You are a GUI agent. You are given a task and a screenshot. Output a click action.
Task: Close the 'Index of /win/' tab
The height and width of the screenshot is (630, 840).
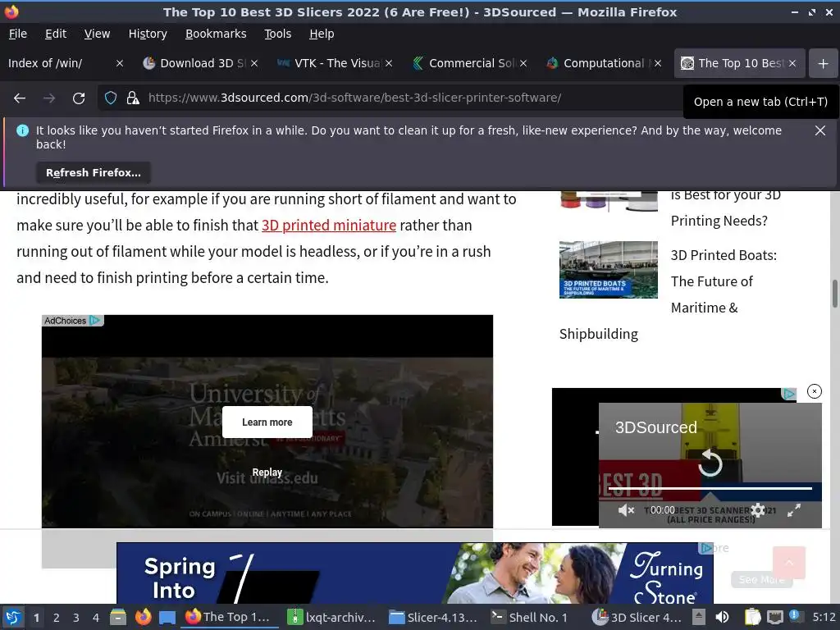tap(120, 63)
